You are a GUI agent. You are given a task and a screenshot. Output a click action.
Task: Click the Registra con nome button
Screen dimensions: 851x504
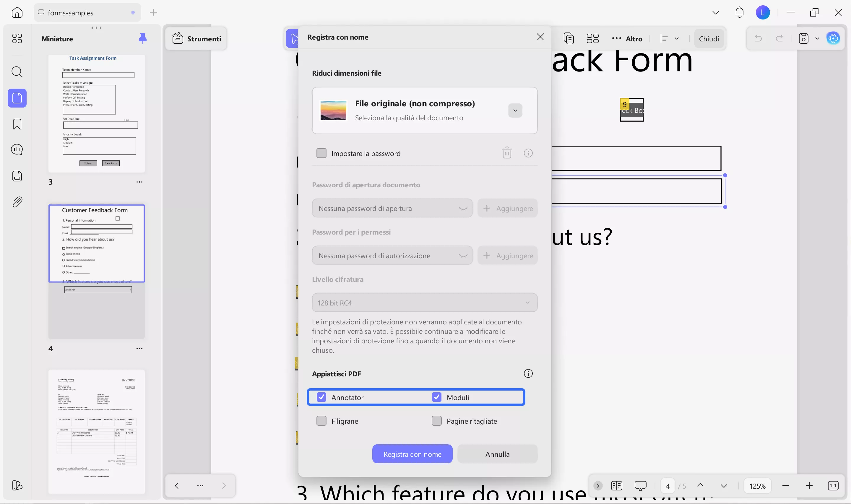(x=412, y=454)
